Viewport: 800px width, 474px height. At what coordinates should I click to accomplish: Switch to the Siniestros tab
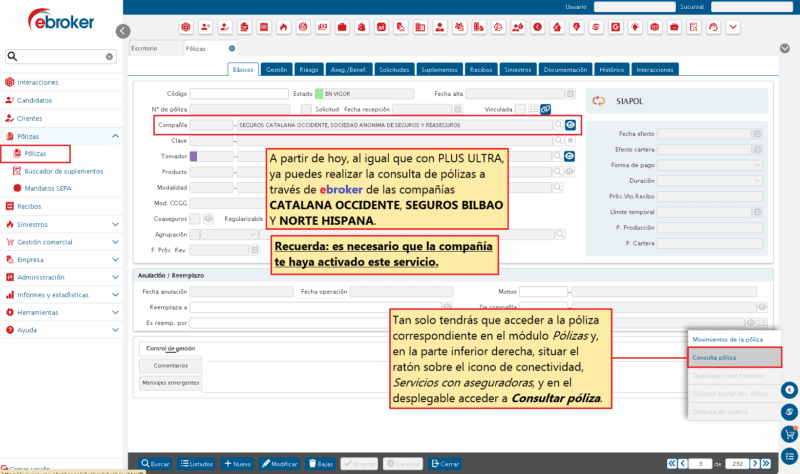pyautogui.click(x=518, y=69)
